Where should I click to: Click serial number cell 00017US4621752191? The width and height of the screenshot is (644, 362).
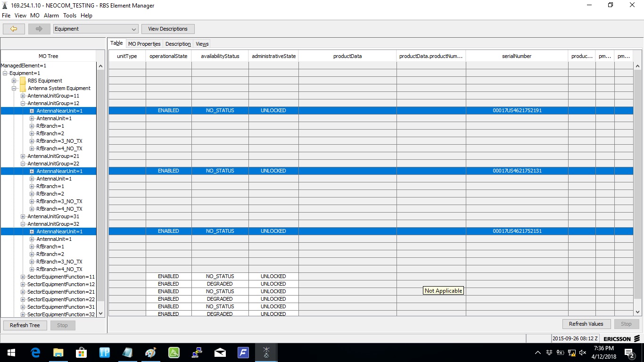[x=517, y=111]
